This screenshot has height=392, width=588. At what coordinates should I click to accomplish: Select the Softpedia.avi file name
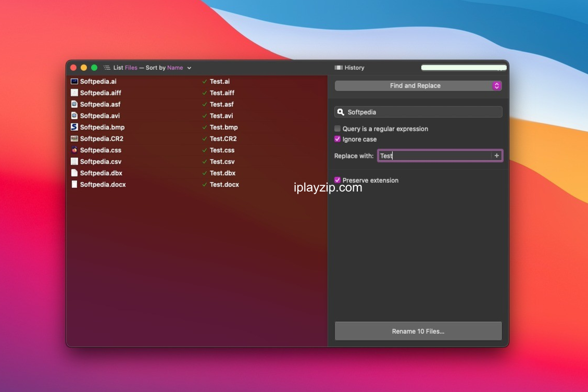pos(100,116)
